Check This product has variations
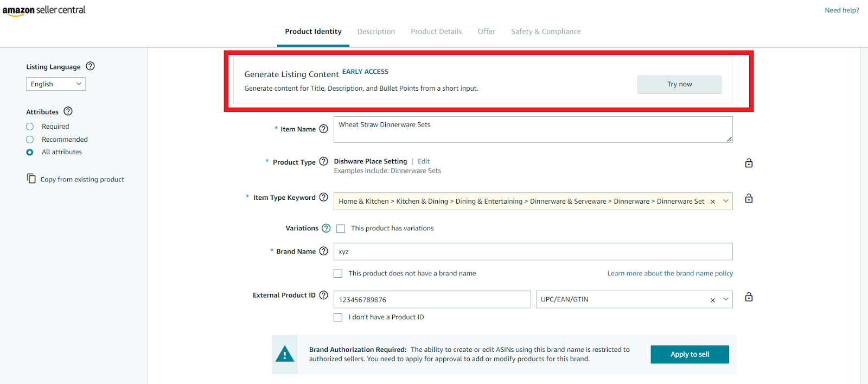This screenshot has width=868, height=384. [341, 229]
